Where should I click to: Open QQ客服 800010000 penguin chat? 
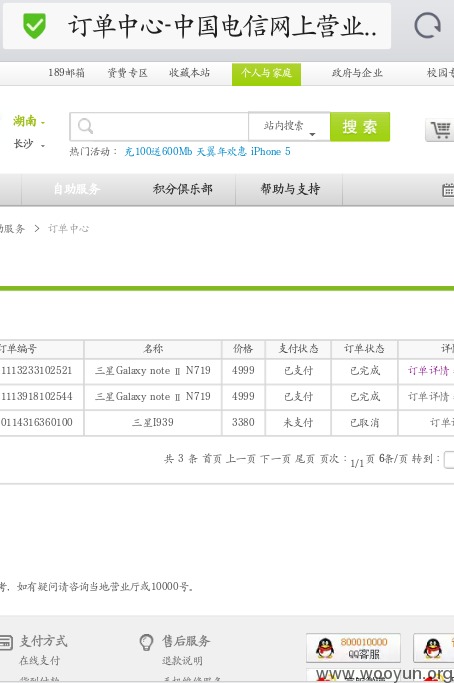[x=353, y=648]
